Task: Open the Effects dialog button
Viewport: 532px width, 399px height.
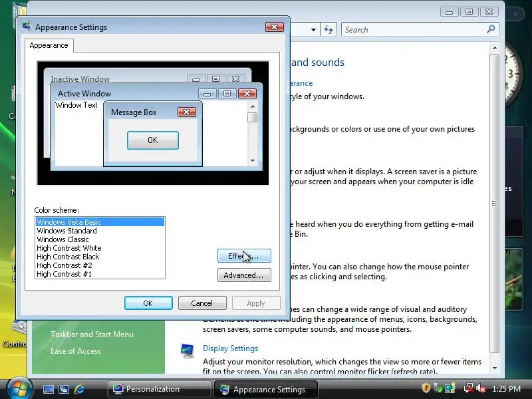Action: coord(244,256)
